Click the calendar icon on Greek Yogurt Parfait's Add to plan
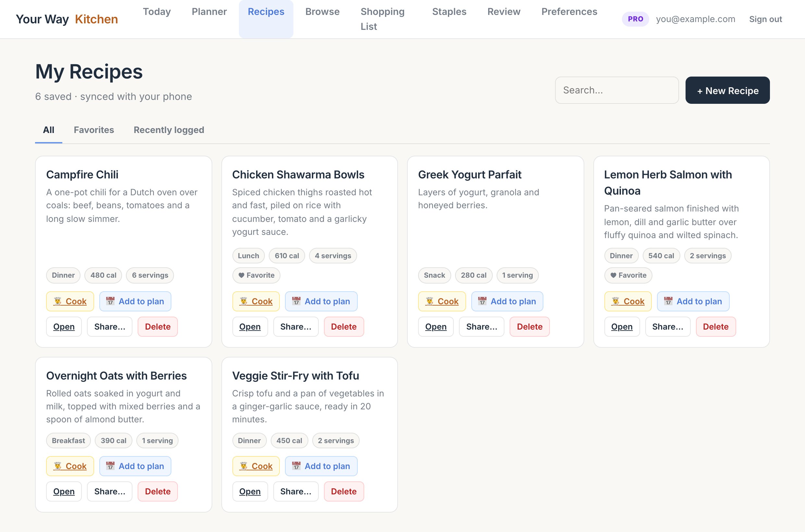This screenshot has width=805, height=532. (x=482, y=301)
